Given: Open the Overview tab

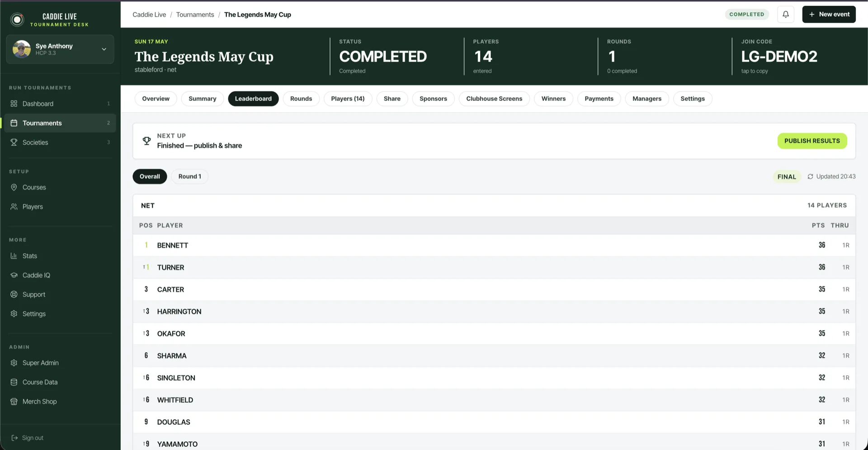Looking at the screenshot, I should click(156, 99).
